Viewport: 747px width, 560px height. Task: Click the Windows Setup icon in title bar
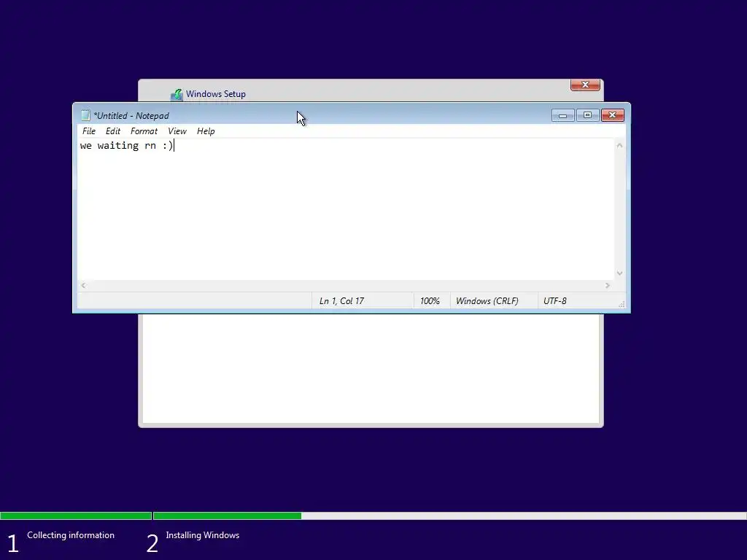[177, 94]
